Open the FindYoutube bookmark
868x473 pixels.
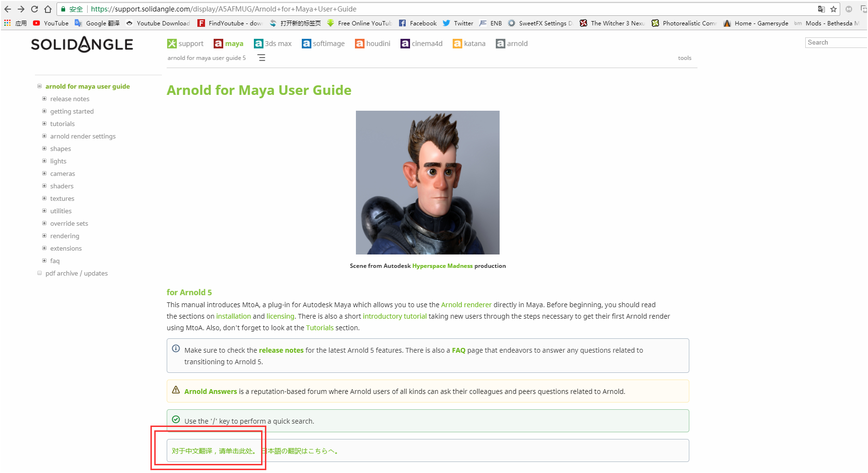(x=230, y=23)
